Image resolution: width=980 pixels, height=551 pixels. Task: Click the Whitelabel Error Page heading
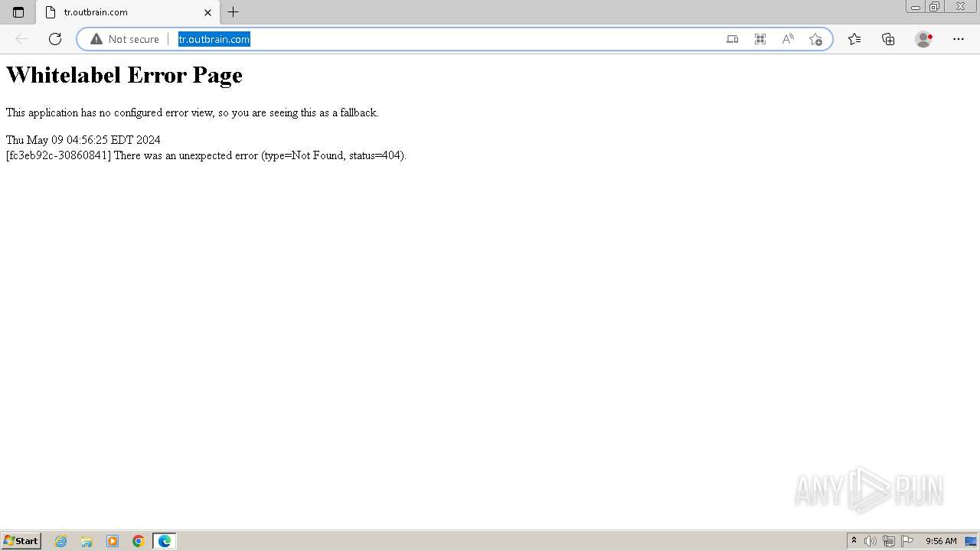[124, 75]
